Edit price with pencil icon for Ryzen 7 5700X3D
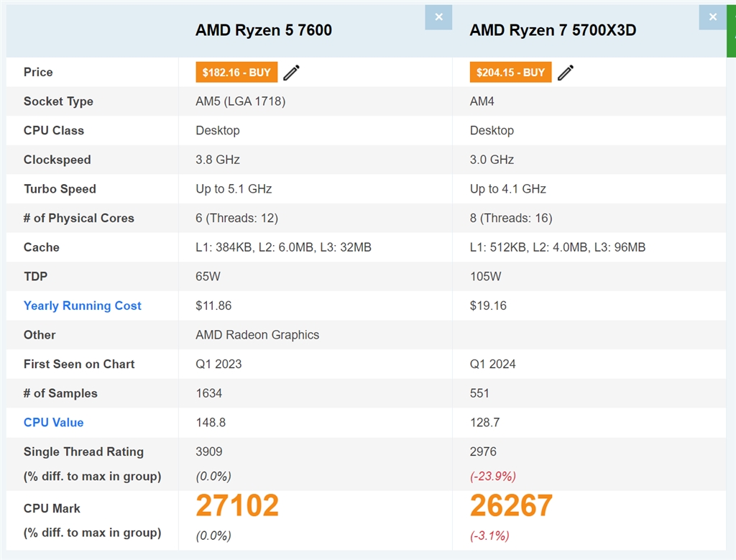 [x=566, y=73]
